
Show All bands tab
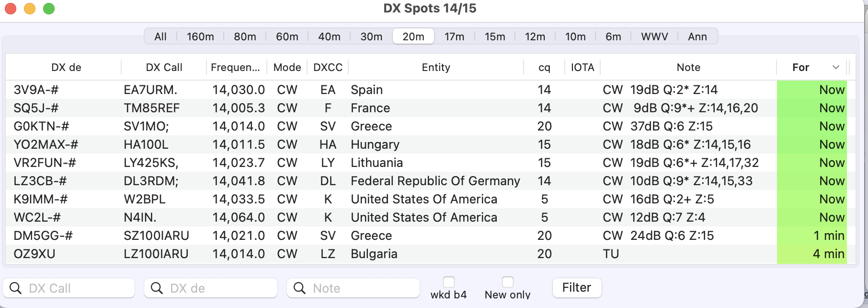point(160,36)
